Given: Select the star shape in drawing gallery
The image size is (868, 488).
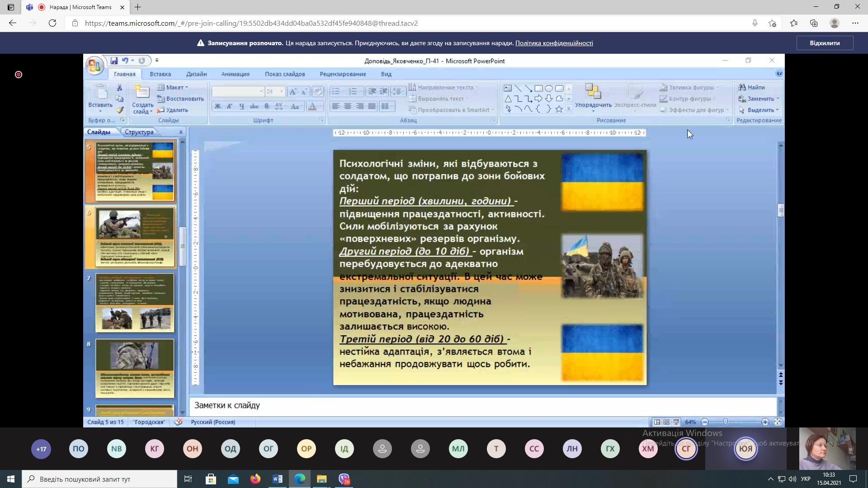Looking at the screenshot, I should click(559, 109).
